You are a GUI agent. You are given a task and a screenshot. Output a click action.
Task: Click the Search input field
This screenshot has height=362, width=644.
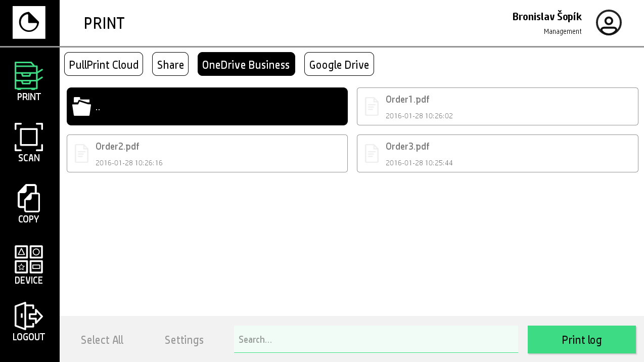coord(376,339)
